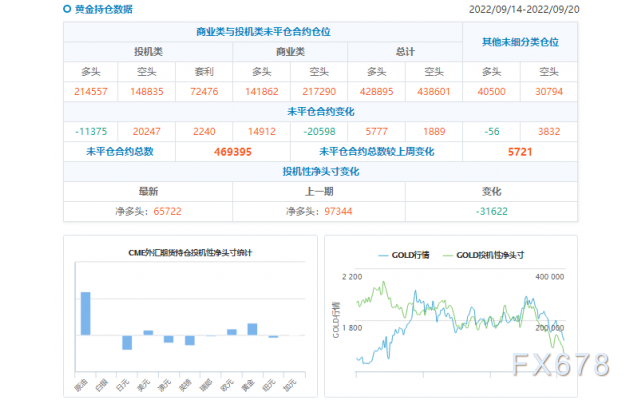The height and width of the screenshot is (400, 640).
Task: Click the 商业类 column group header
Action: coord(290,52)
